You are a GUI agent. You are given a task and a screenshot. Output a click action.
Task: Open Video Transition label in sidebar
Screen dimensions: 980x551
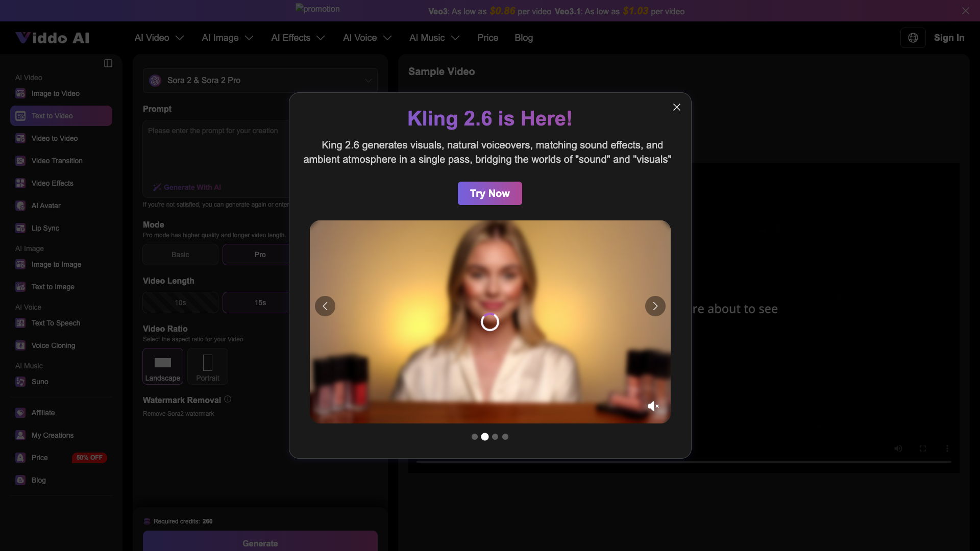click(x=57, y=161)
